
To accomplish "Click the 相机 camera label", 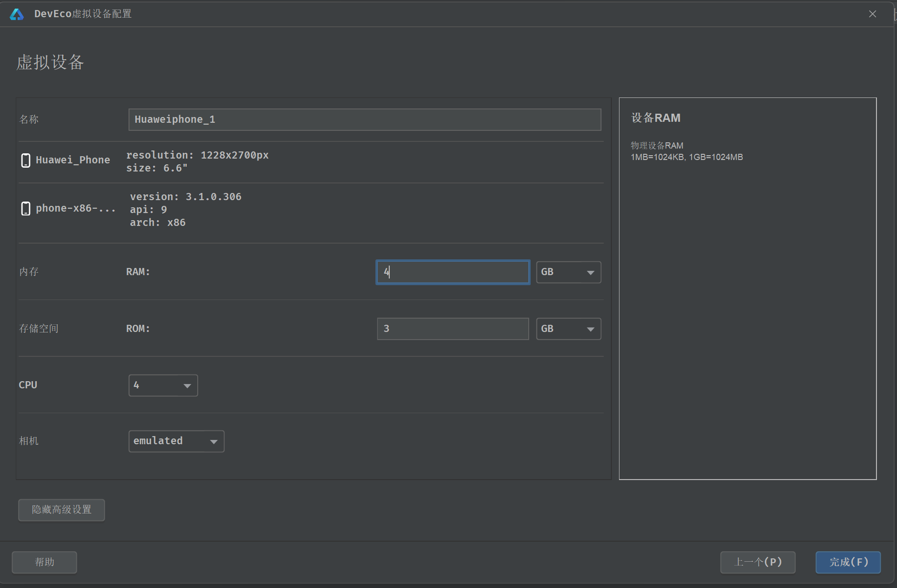I will [29, 441].
